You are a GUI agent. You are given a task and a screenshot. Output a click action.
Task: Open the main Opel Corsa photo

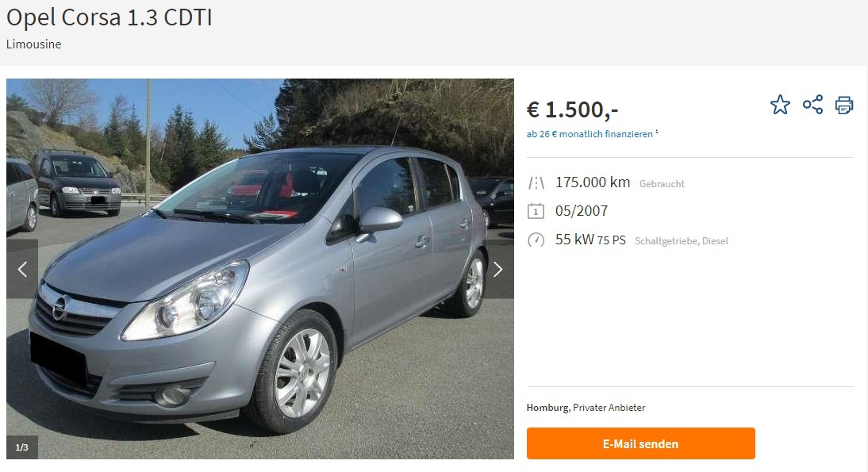pyautogui.click(x=260, y=269)
